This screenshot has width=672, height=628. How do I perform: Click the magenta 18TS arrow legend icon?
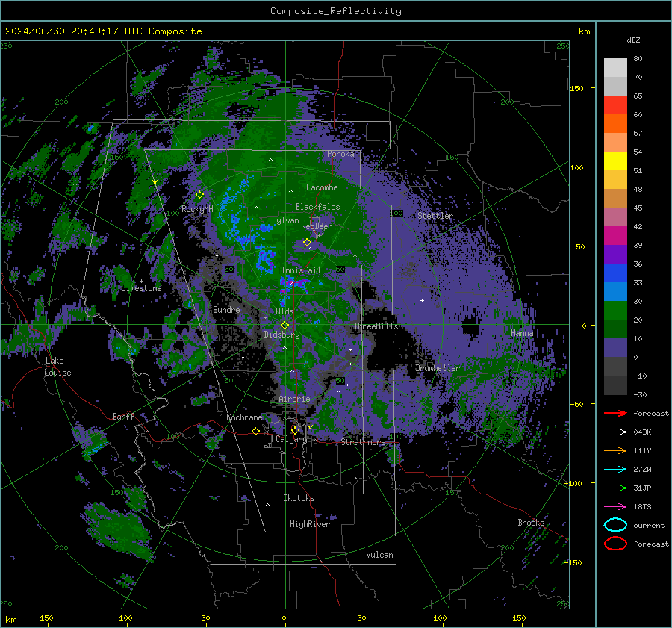click(x=615, y=507)
